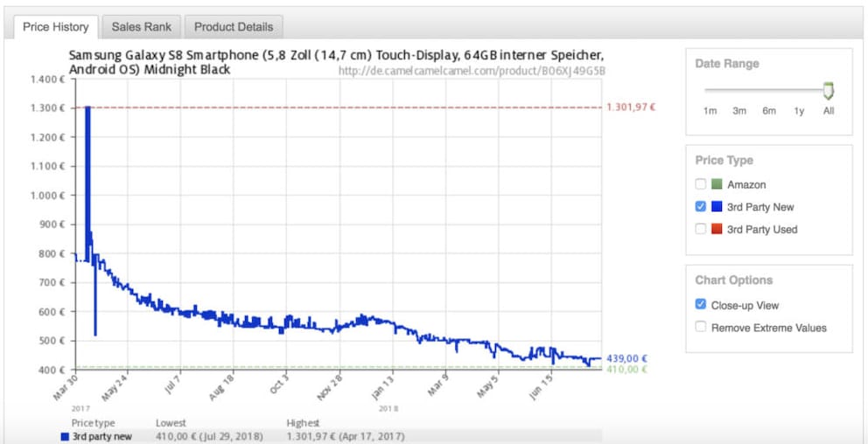This screenshot has height=444, width=868.
Task: Switch to the Sales Rank tab
Action: [x=143, y=27]
